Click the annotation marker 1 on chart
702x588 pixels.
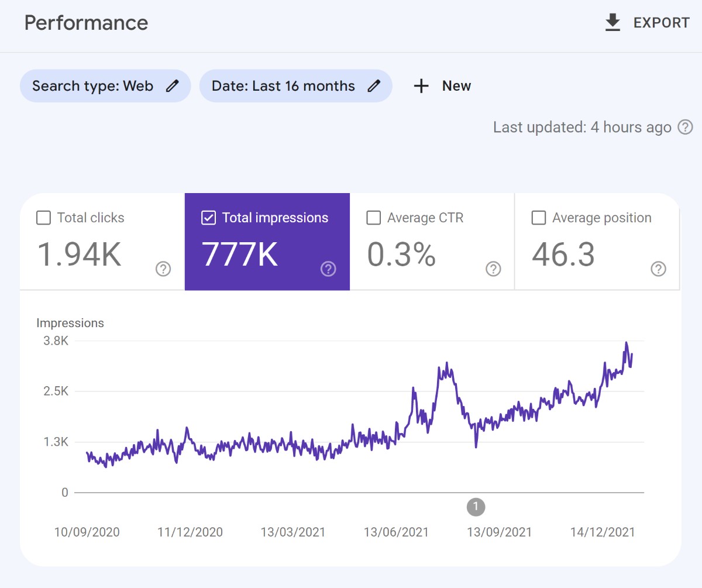point(476,507)
